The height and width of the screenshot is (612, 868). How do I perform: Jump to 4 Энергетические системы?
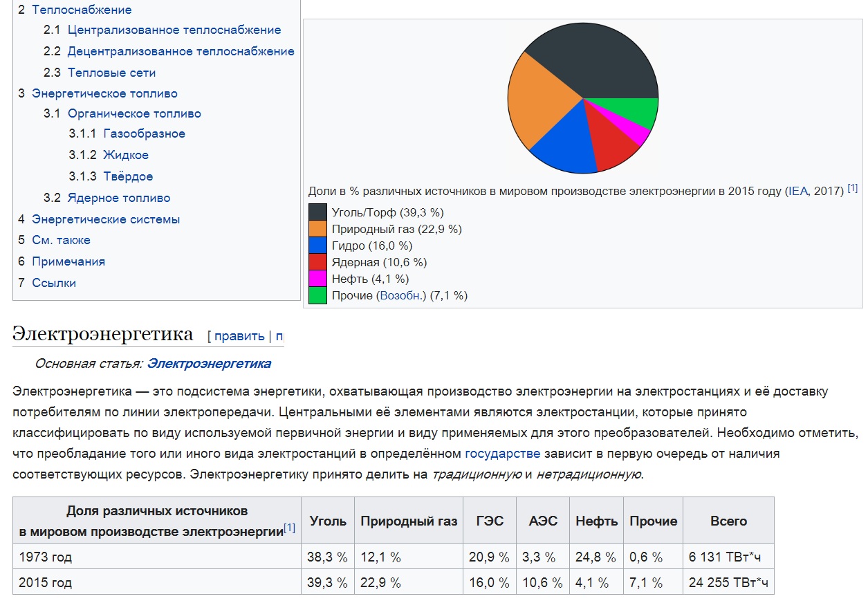click(99, 219)
